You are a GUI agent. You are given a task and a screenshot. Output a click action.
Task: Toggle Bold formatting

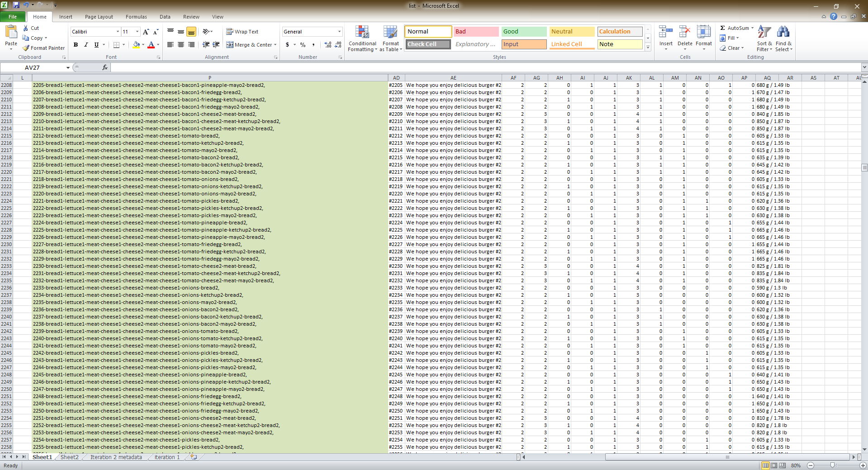(76, 45)
